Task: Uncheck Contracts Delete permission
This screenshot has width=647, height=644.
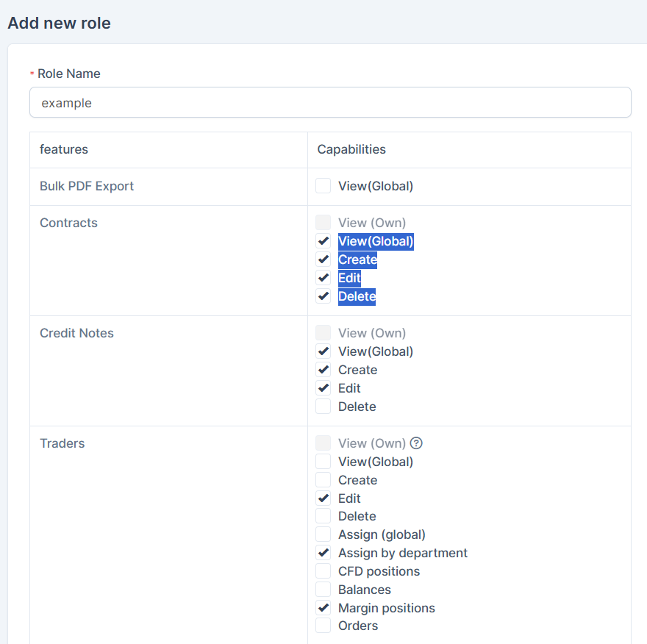Action: 323,296
